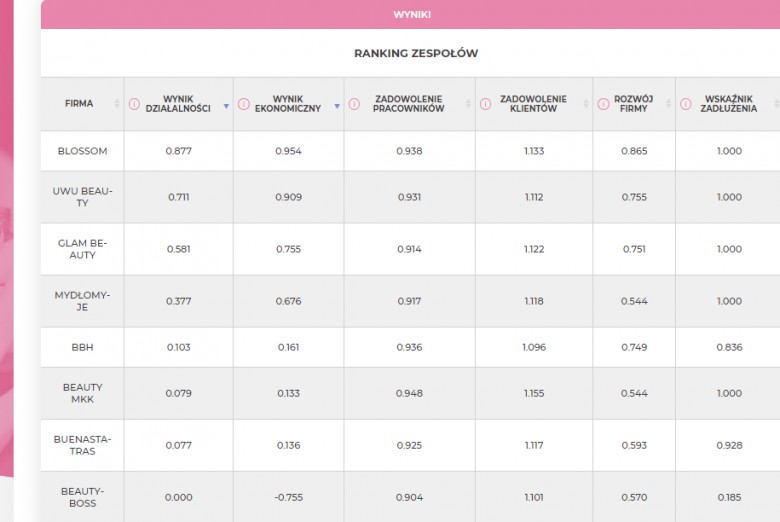Select the Wyniki header bar title
This screenshot has height=522, width=780.
click(412, 15)
